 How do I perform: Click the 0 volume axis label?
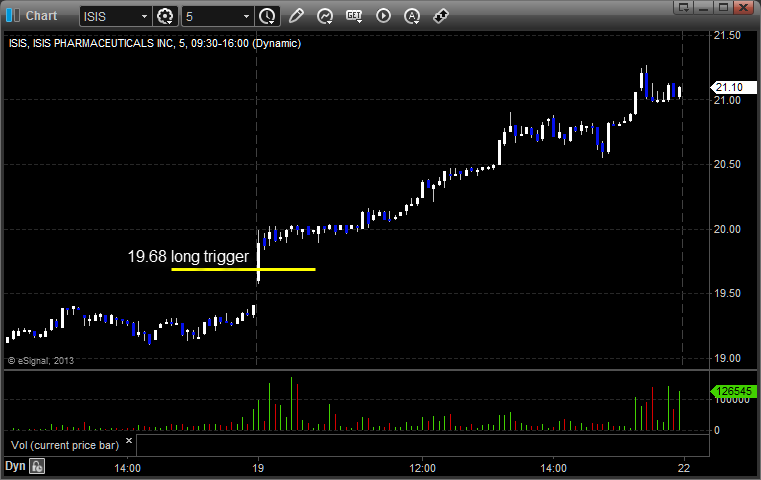click(717, 430)
